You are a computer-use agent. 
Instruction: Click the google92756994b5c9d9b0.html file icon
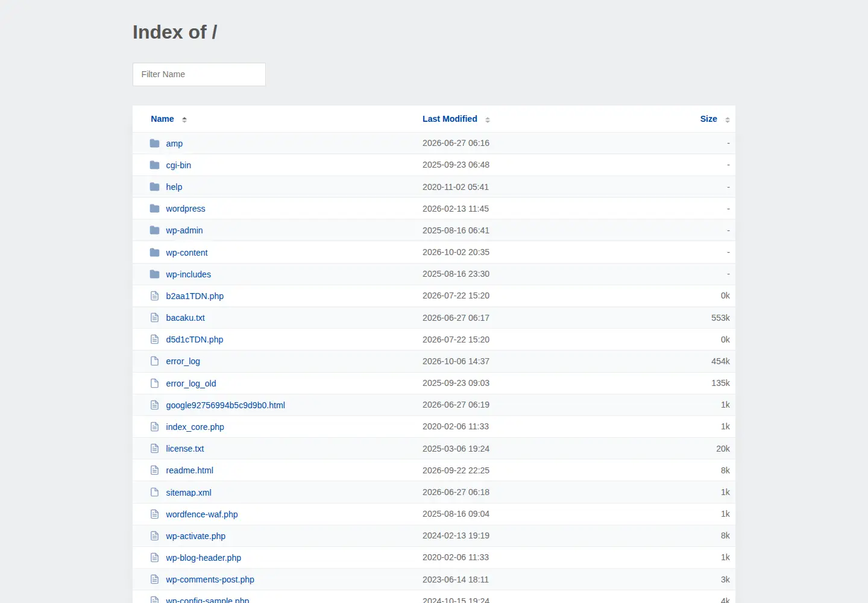[x=155, y=405]
